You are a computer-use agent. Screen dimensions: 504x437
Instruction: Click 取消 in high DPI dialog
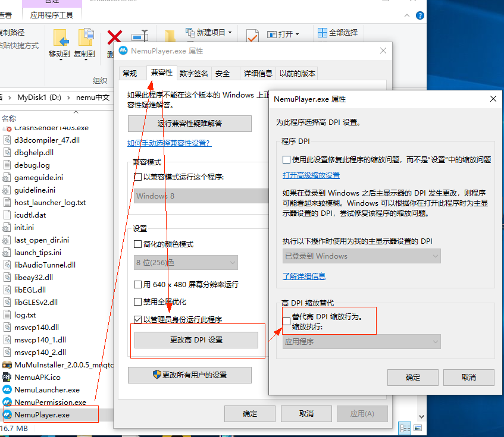click(469, 378)
